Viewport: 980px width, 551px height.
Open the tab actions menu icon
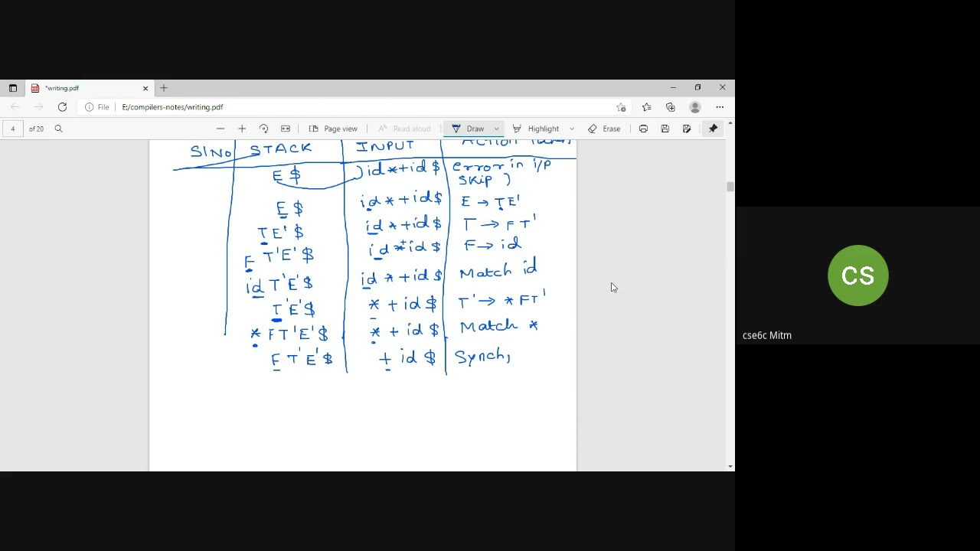click(12, 88)
